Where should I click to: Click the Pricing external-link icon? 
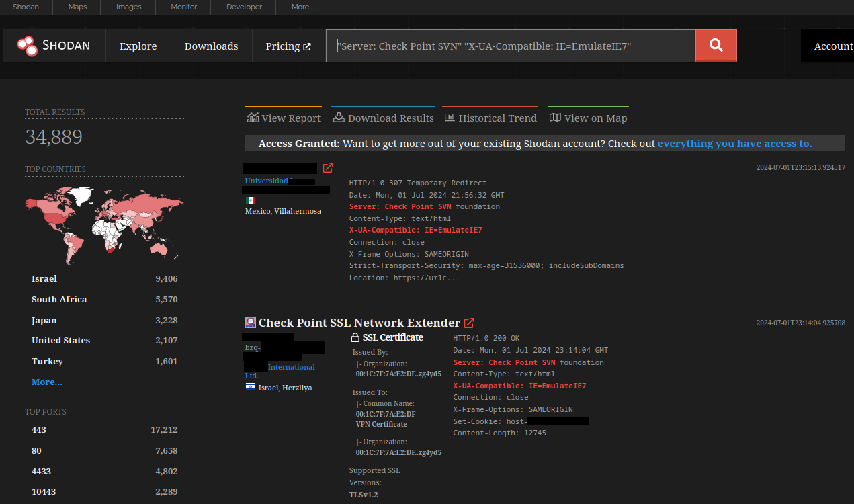(307, 46)
